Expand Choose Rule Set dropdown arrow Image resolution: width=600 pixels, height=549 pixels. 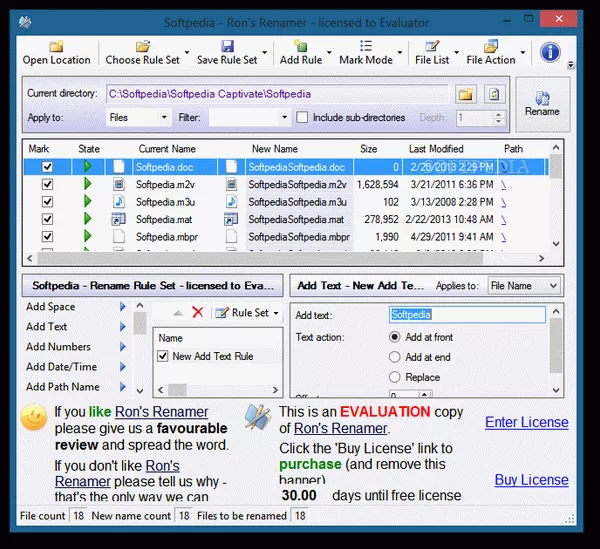tap(187, 52)
